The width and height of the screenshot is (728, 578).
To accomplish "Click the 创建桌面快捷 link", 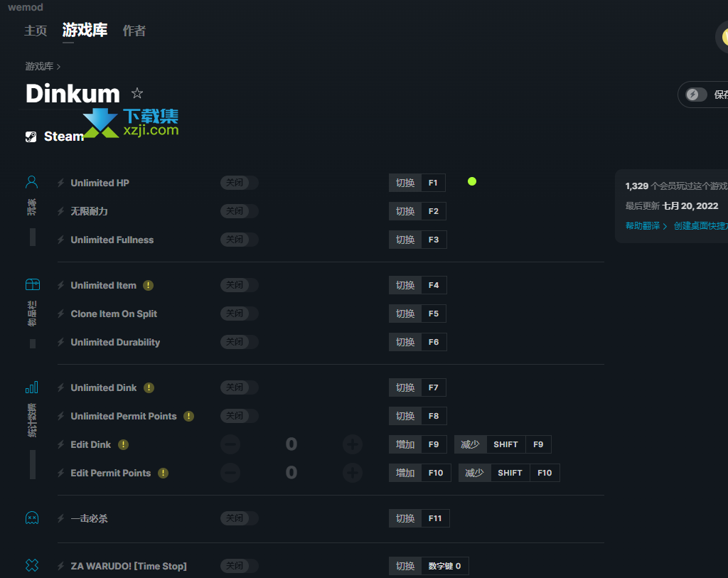I will tap(700, 226).
